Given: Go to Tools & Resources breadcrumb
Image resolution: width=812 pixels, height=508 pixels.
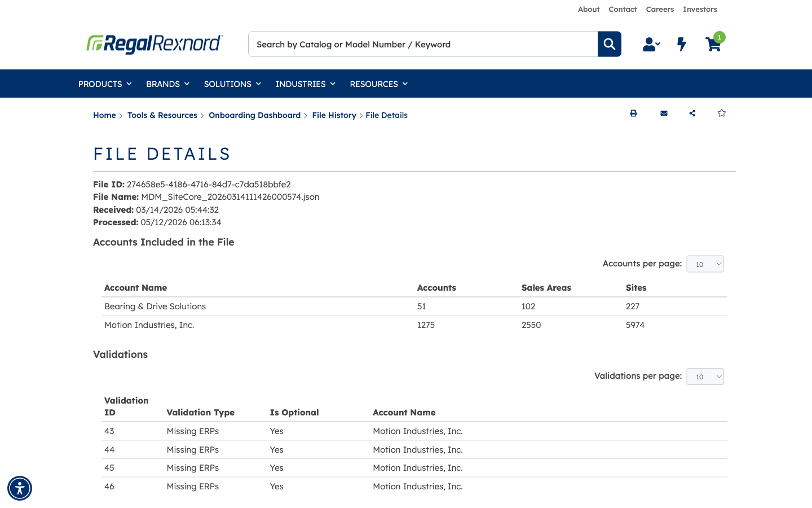Looking at the screenshot, I should (162, 115).
